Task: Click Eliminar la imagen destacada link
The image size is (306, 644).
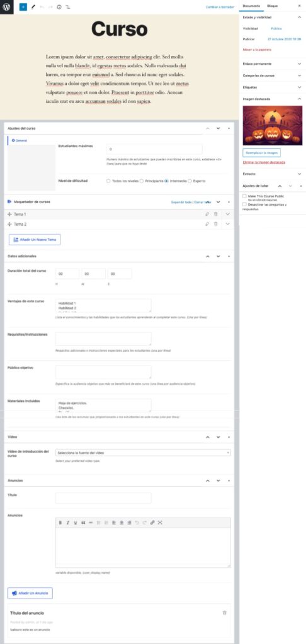Action: (264, 162)
